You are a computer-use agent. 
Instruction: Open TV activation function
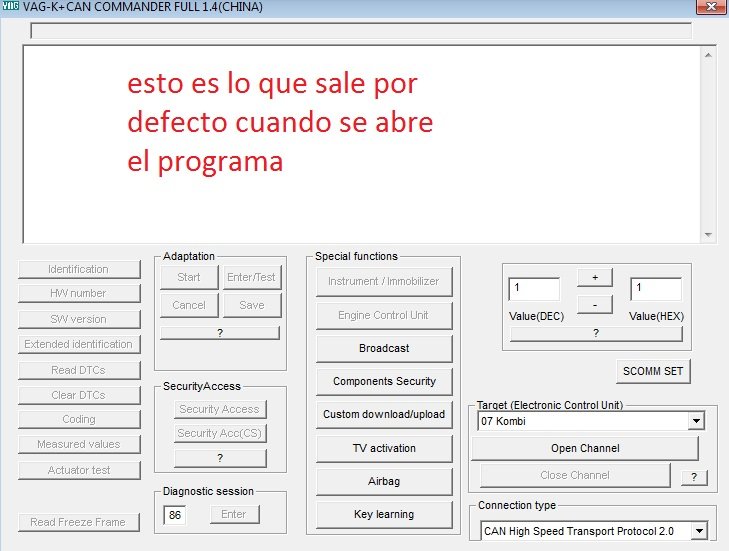coord(384,449)
